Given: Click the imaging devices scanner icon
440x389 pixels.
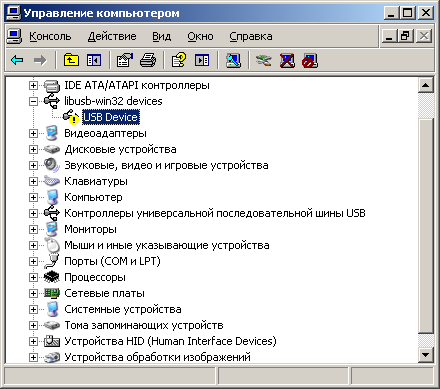Looking at the screenshot, I should tap(52, 357).
